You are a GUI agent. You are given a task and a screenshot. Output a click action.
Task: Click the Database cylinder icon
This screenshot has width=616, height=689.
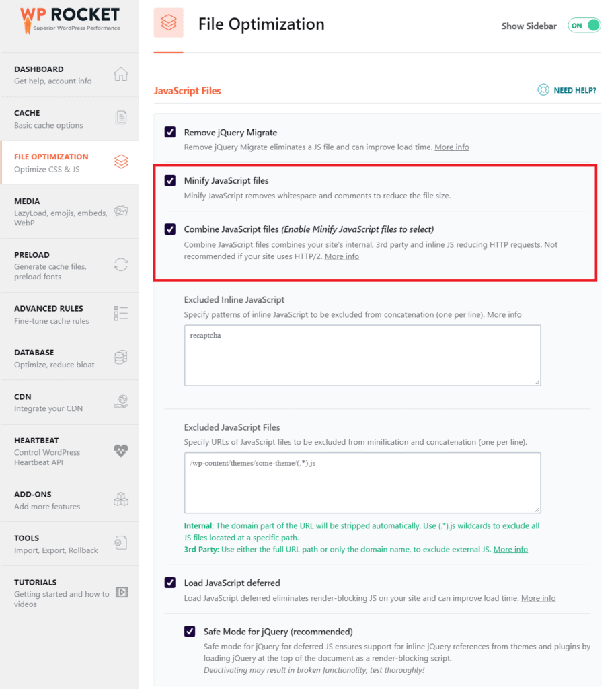(121, 357)
